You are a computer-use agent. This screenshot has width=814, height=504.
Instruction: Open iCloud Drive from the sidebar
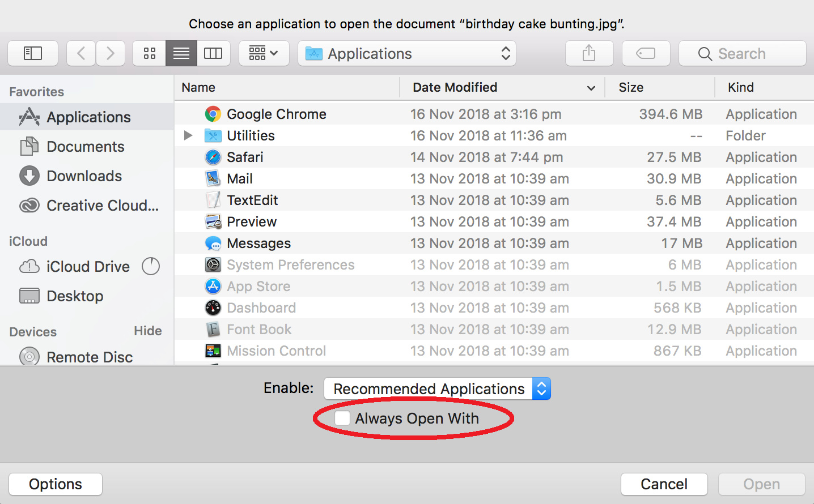87,267
